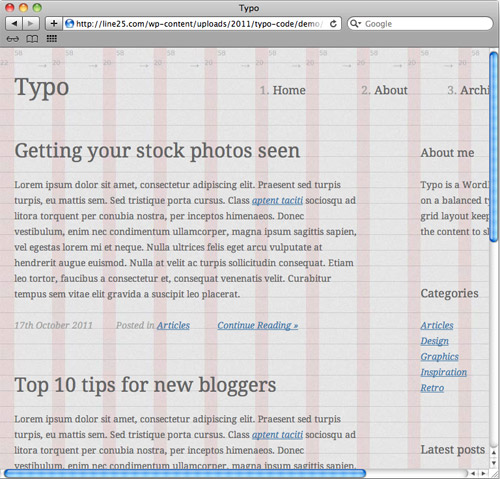
Task: Click the horizontal scrollbar thumb
Action: (x=185, y=473)
